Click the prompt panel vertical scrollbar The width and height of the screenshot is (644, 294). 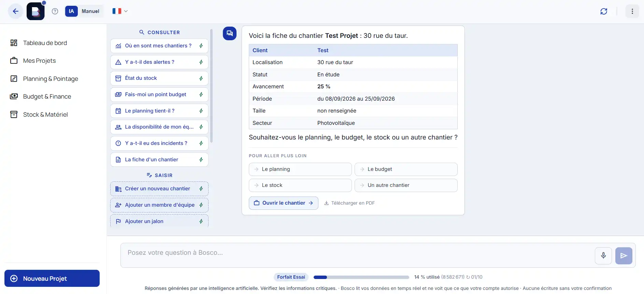(212, 86)
